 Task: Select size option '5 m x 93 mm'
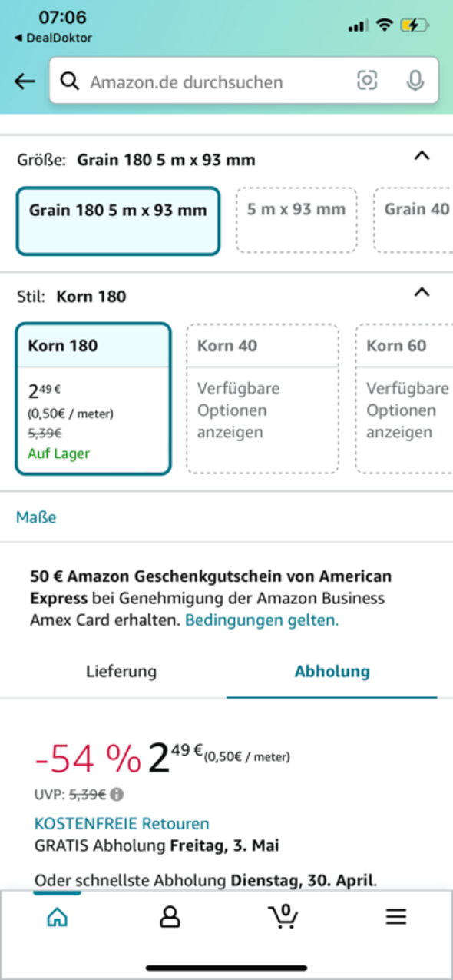pyautogui.click(x=296, y=209)
